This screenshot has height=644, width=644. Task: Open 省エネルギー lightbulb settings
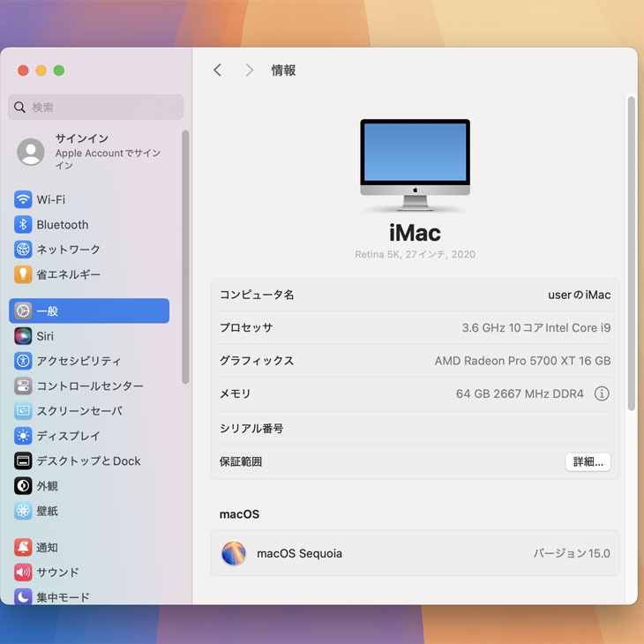point(23,274)
